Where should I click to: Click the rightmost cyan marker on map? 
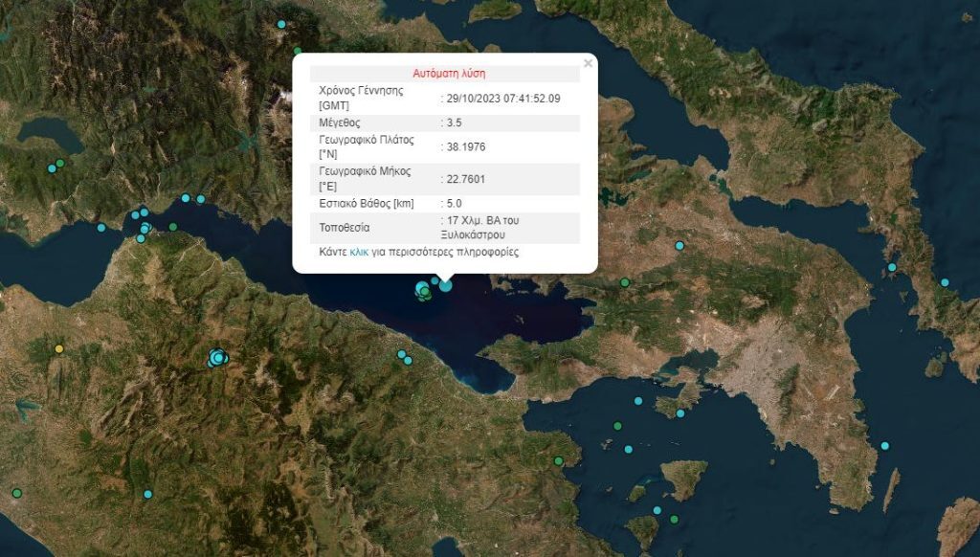[945, 282]
